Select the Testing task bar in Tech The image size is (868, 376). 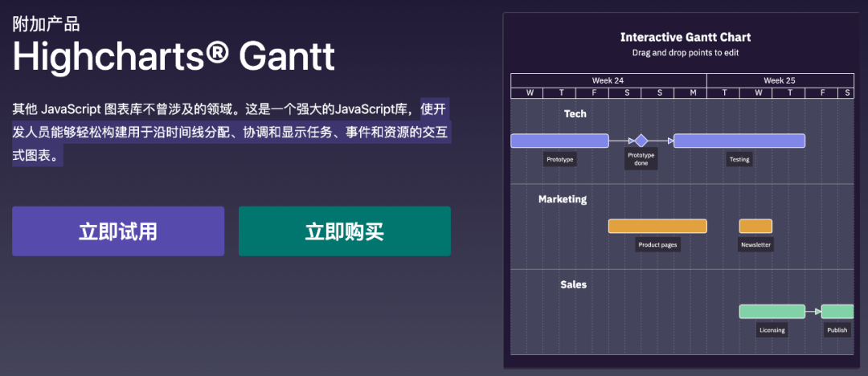point(739,141)
